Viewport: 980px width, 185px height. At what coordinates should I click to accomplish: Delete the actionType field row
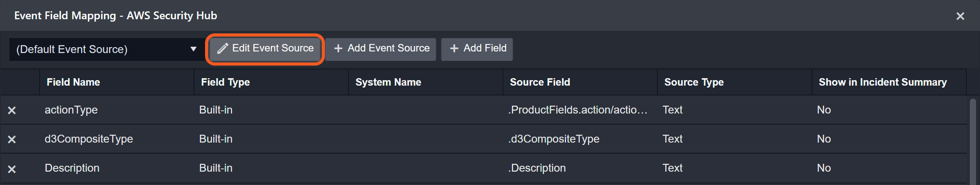click(x=12, y=110)
